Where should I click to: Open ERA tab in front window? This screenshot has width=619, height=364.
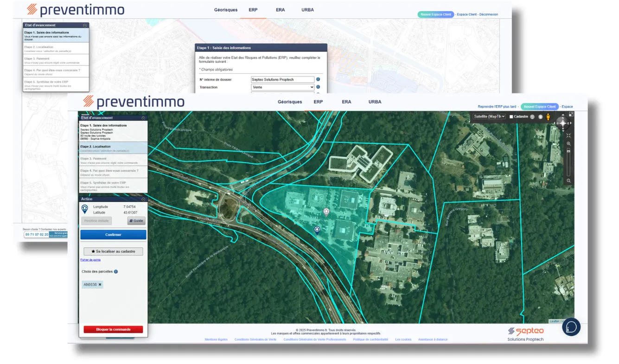click(x=346, y=102)
